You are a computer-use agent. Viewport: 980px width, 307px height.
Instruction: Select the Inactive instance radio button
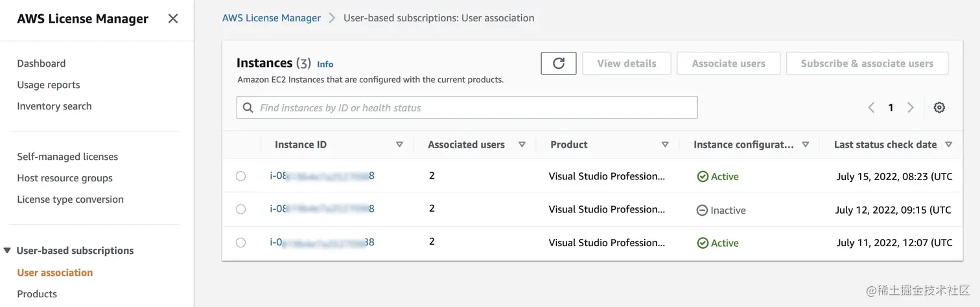pyautogui.click(x=240, y=209)
